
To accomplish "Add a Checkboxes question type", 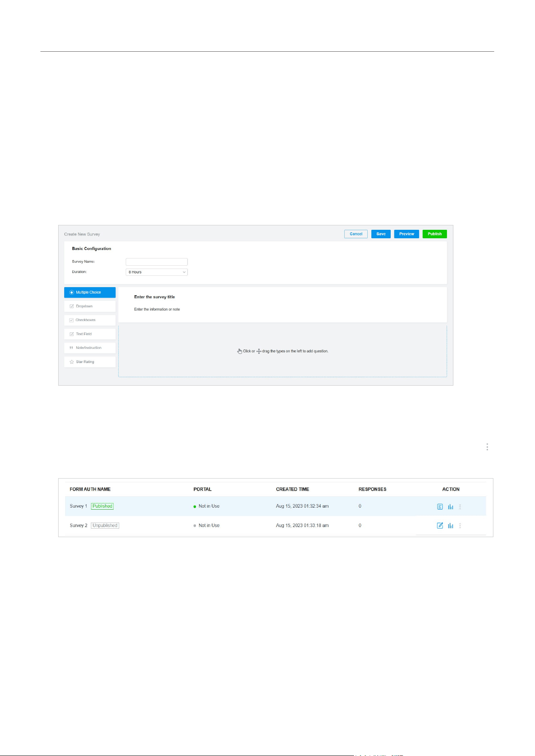I will coord(90,320).
